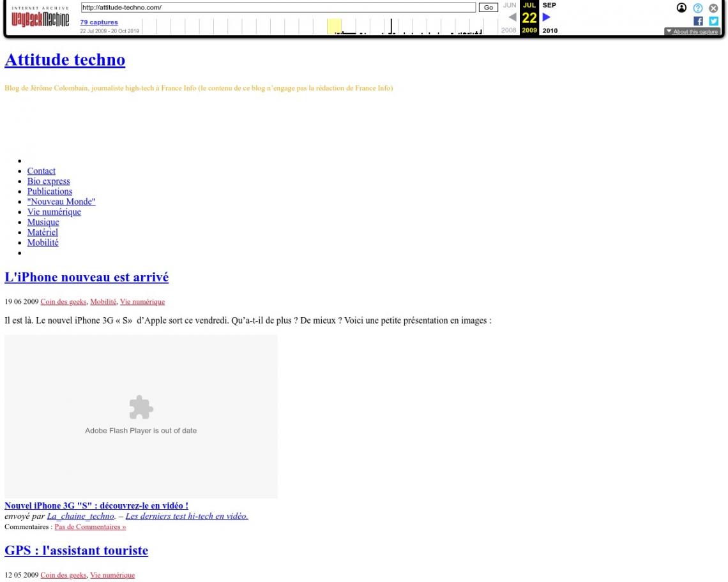
Task: Open the Vie numérique menu item
Action: (54, 212)
